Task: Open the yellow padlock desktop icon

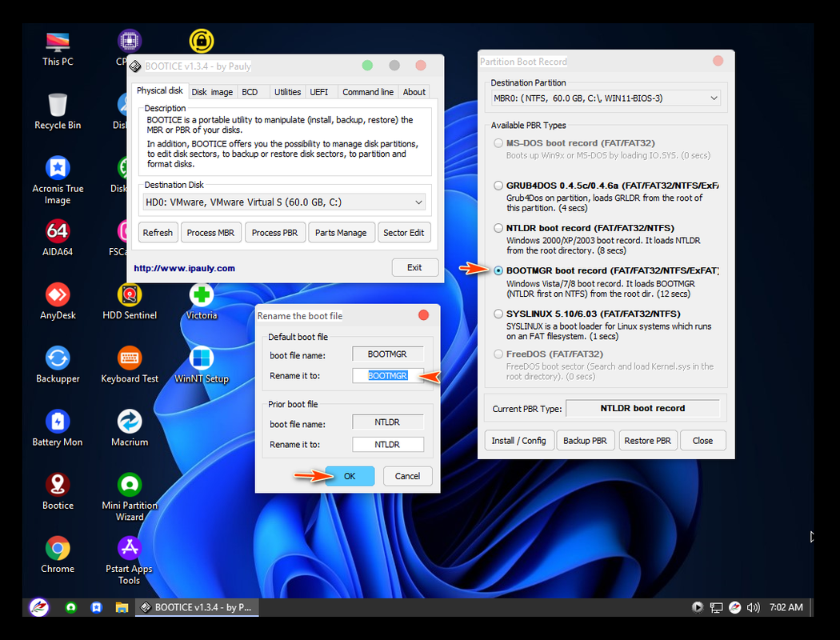Action: 202,42
